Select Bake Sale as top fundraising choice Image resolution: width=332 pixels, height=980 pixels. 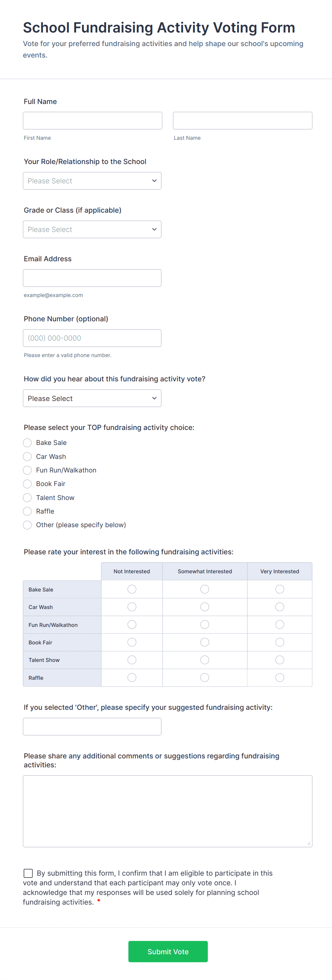click(27, 442)
